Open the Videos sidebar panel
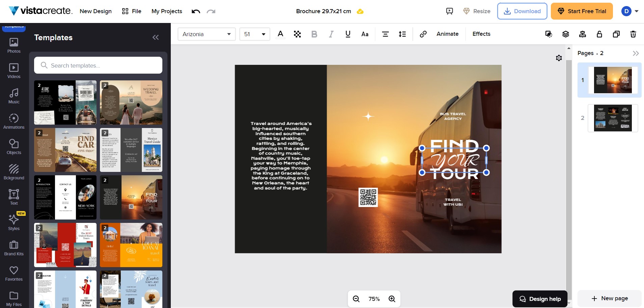This screenshot has height=308, width=644. 14,71
